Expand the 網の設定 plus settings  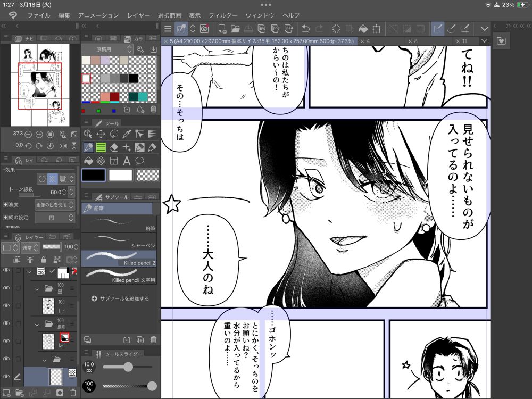(5, 218)
